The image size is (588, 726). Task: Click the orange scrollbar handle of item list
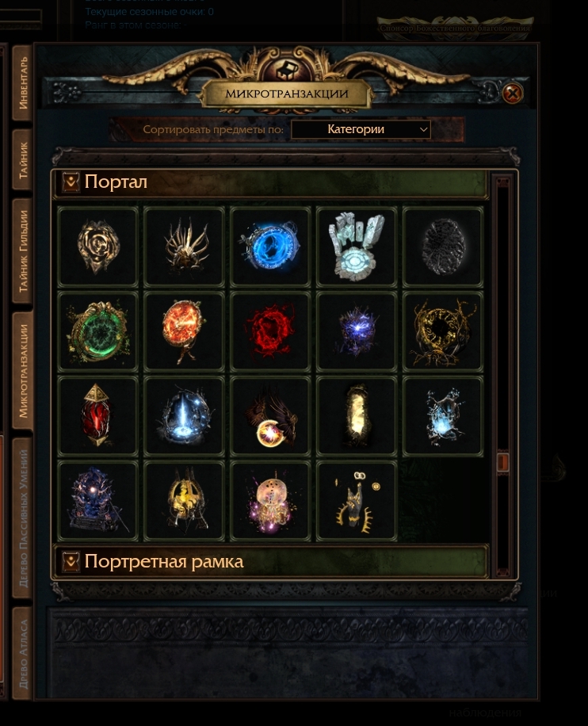tap(502, 463)
